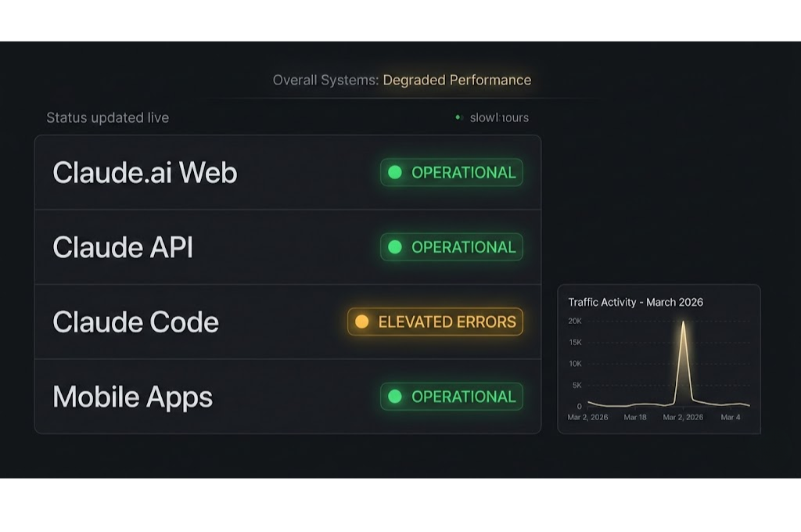
Task: Click the yellow warning dot for Claude Code
Action: [x=361, y=322]
